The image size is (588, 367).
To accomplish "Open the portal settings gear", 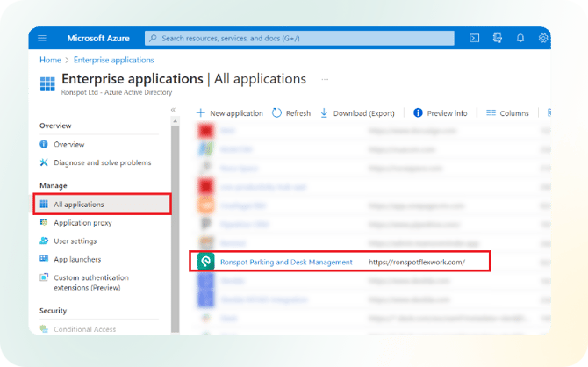I will click(543, 38).
